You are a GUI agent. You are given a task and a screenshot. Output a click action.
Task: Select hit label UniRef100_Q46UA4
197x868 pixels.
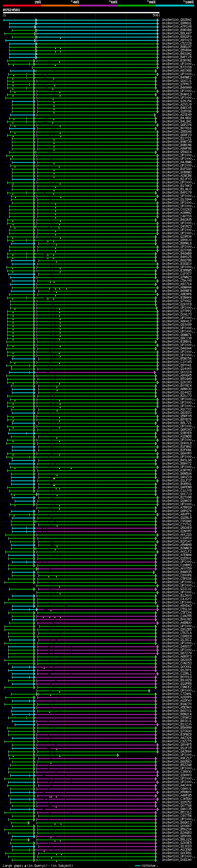click(x=177, y=348)
